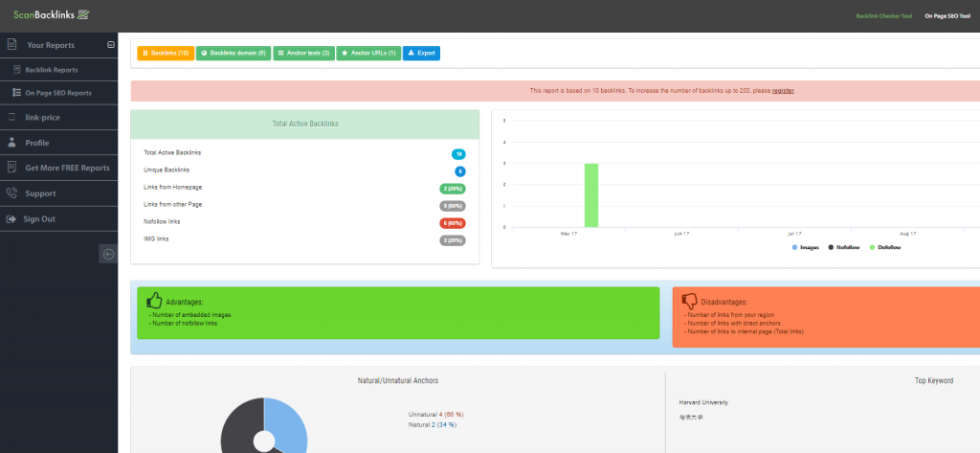Click the Top Keyword heading
Screen dimensions: 980x453
936,380
